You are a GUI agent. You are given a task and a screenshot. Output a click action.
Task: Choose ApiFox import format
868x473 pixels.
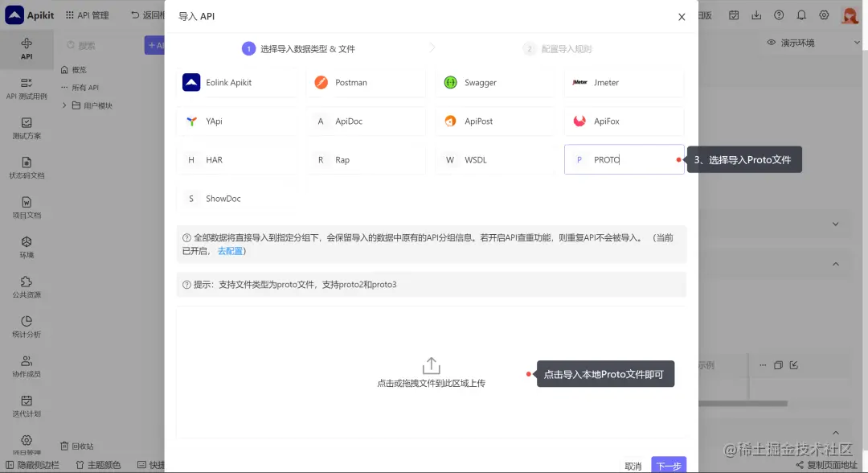[x=624, y=121]
